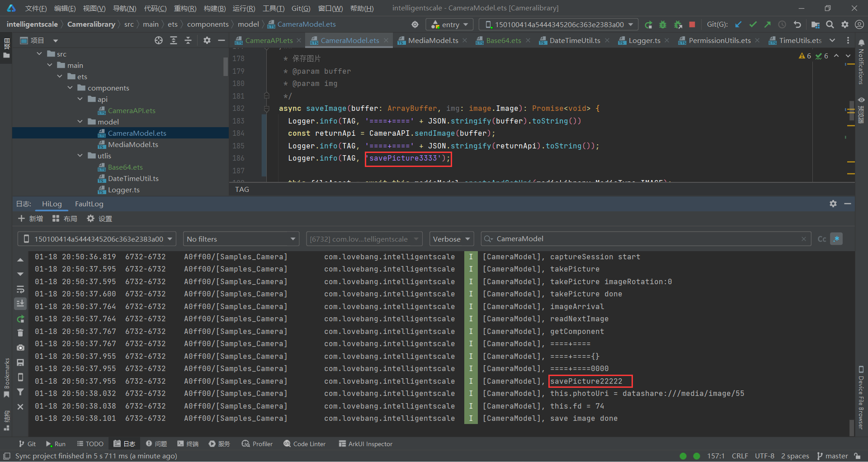868x462 pixels.
Task: Clear the CameraModel search text
Action: [803, 239]
